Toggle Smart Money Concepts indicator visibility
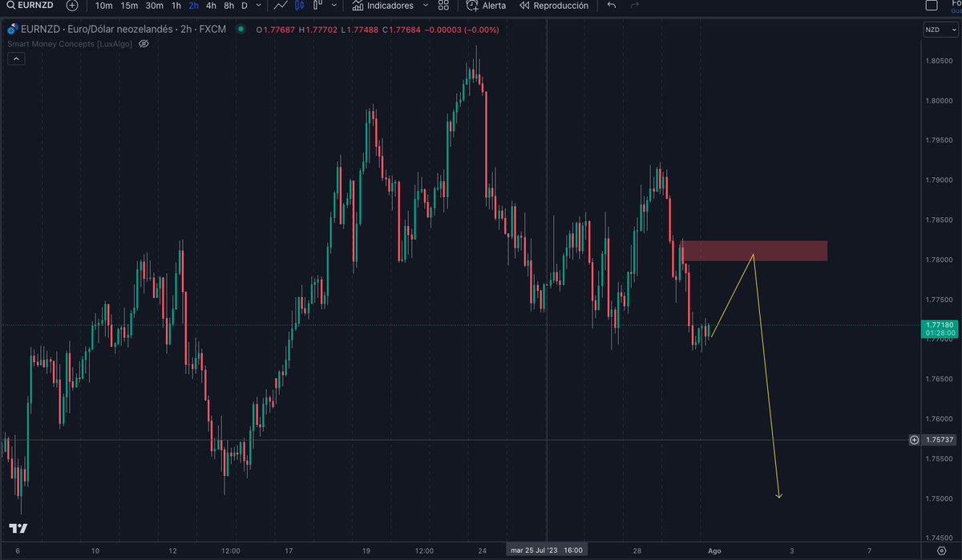 pos(143,43)
